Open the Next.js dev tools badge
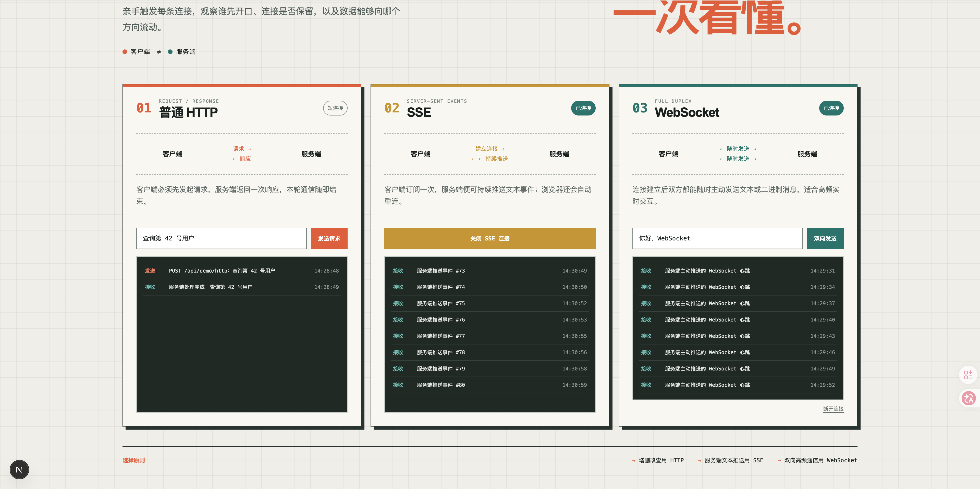 click(x=19, y=470)
